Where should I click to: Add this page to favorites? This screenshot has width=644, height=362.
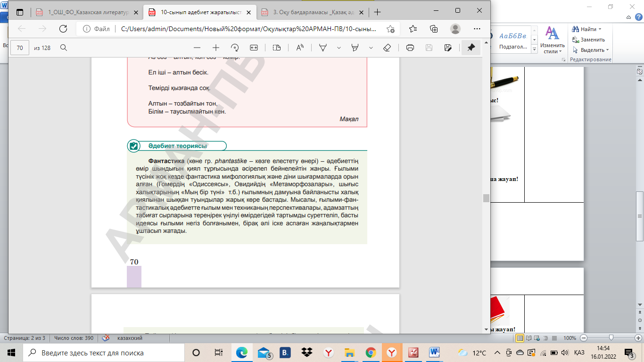[x=390, y=29]
